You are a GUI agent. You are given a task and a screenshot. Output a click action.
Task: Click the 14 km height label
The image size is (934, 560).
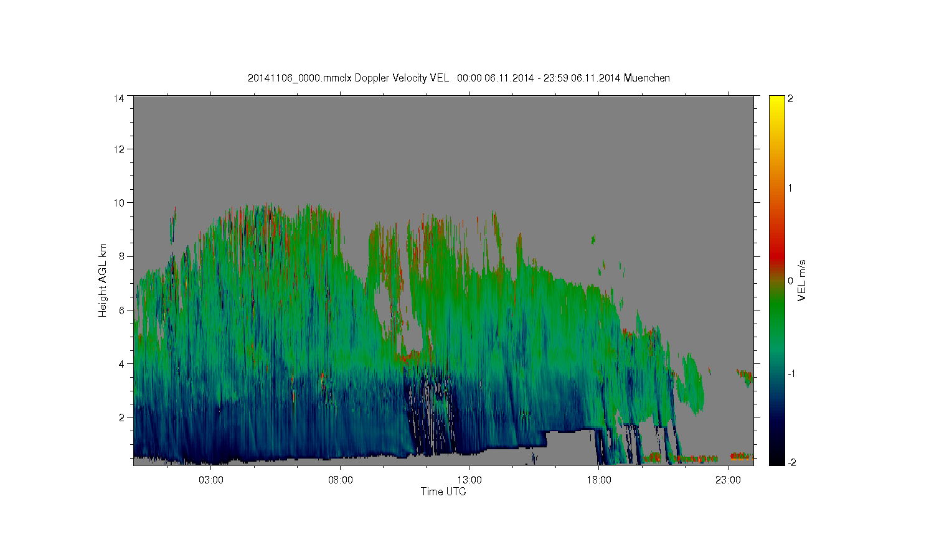[118, 98]
